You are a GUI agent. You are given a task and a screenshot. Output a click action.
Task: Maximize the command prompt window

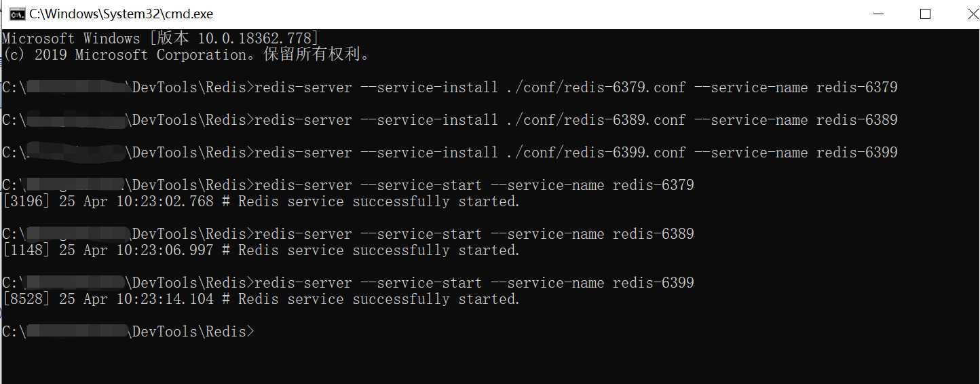click(925, 14)
